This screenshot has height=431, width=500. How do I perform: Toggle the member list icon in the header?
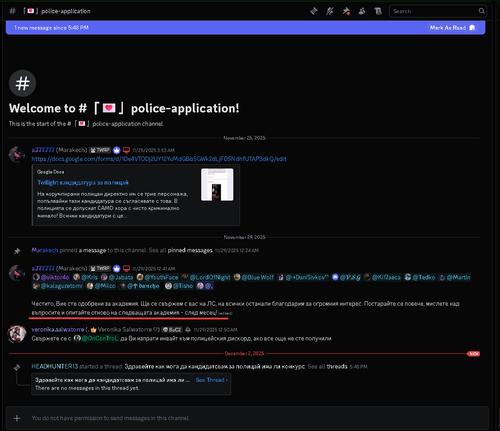362,11
